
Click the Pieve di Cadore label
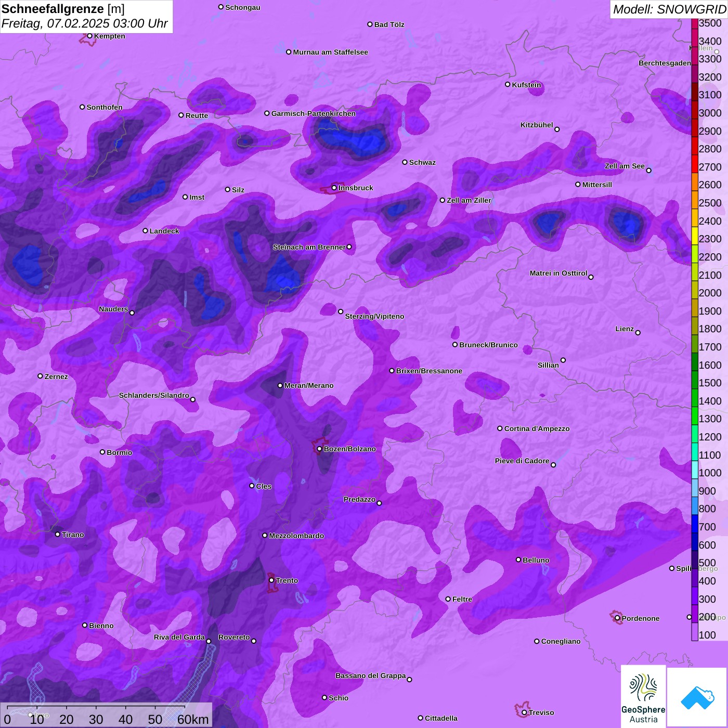[522, 461]
